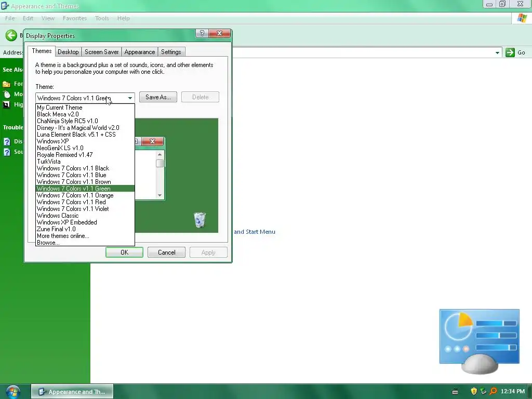
Task: Open the Edit menu
Action: (x=28, y=18)
